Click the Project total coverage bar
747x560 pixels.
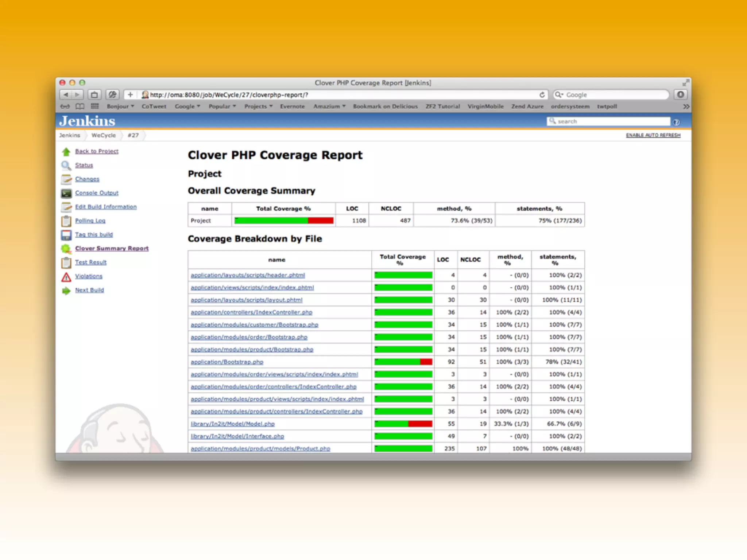284,221
